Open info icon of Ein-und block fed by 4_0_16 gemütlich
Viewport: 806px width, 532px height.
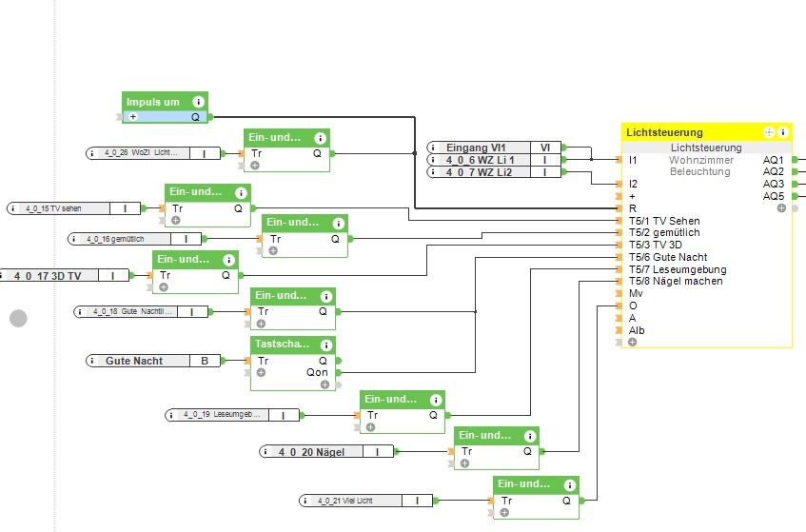point(338,223)
